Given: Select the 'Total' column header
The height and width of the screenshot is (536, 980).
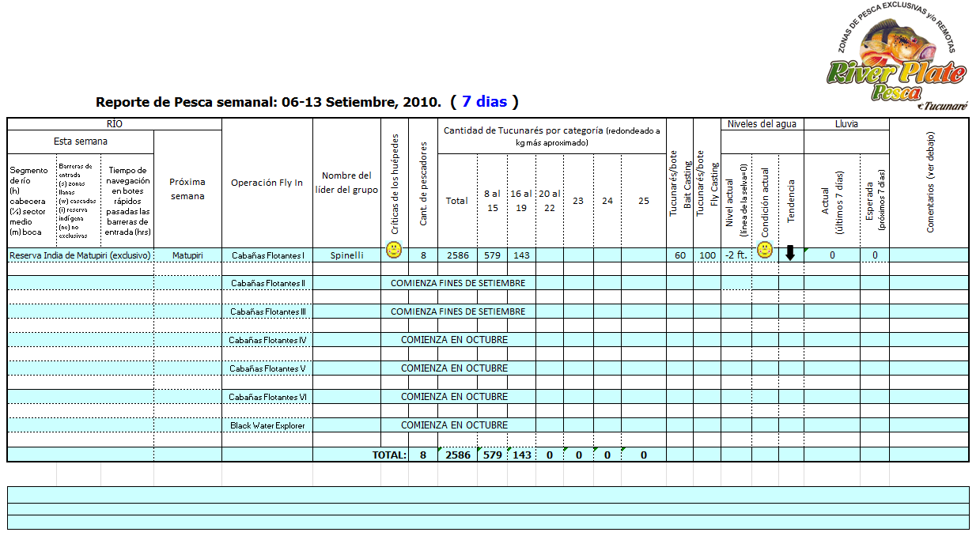Looking at the screenshot, I should (x=457, y=201).
